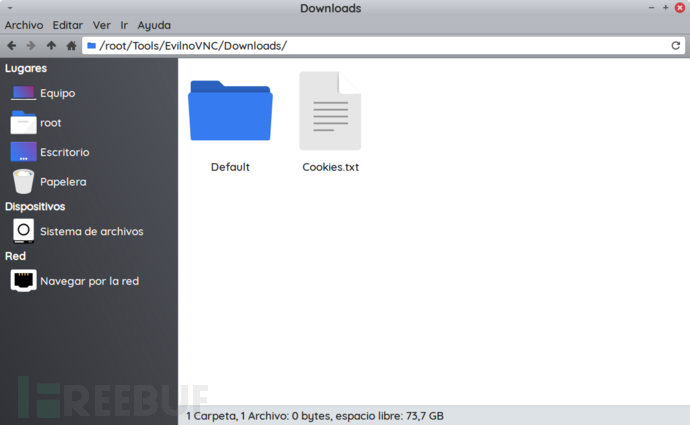Click the Dispositivos section header
The height and width of the screenshot is (425, 690).
click(35, 206)
